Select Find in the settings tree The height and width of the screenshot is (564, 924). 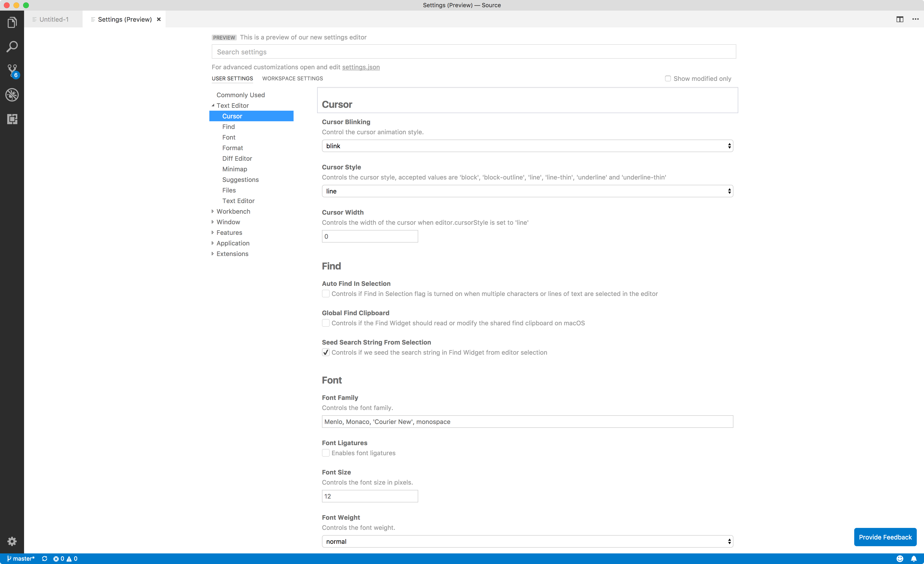click(228, 126)
